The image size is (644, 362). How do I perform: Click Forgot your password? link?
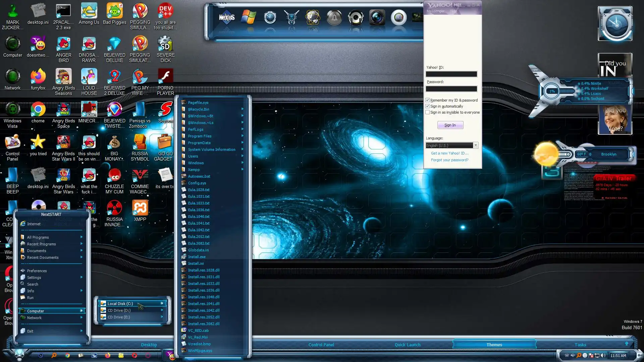(449, 160)
